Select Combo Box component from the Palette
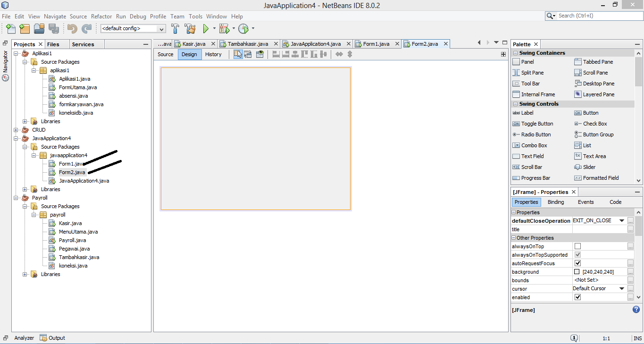This screenshot has height=344, width=644. (x=530, y=145)
